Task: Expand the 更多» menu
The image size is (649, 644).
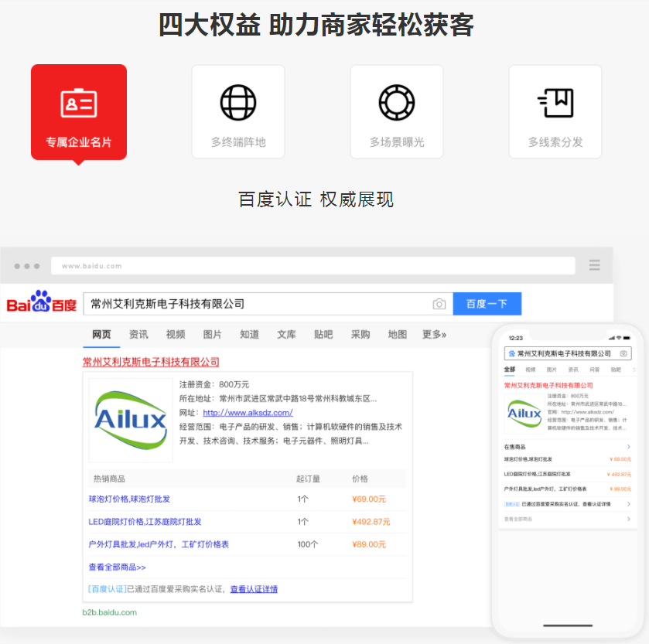Action: click(434, 334)
